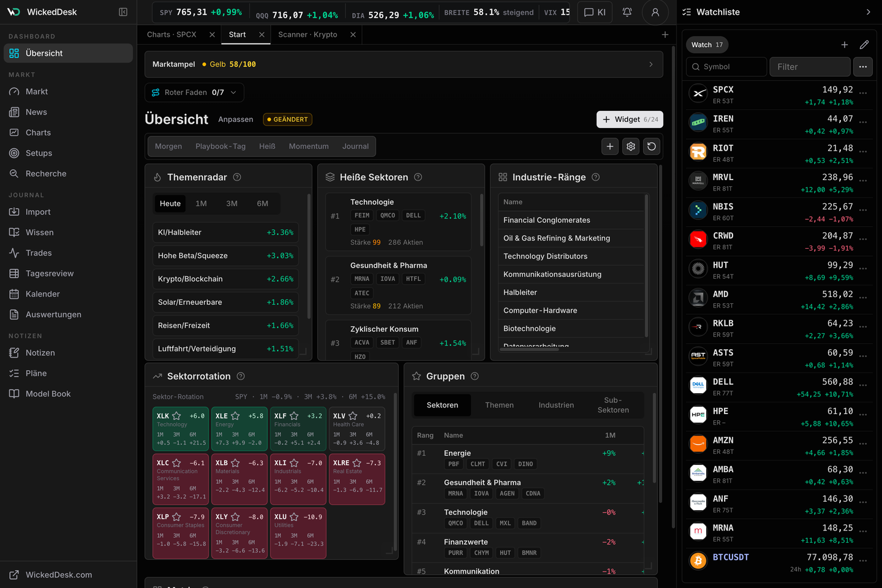Click the RIOT ticker logo

[x=698, y=151]
